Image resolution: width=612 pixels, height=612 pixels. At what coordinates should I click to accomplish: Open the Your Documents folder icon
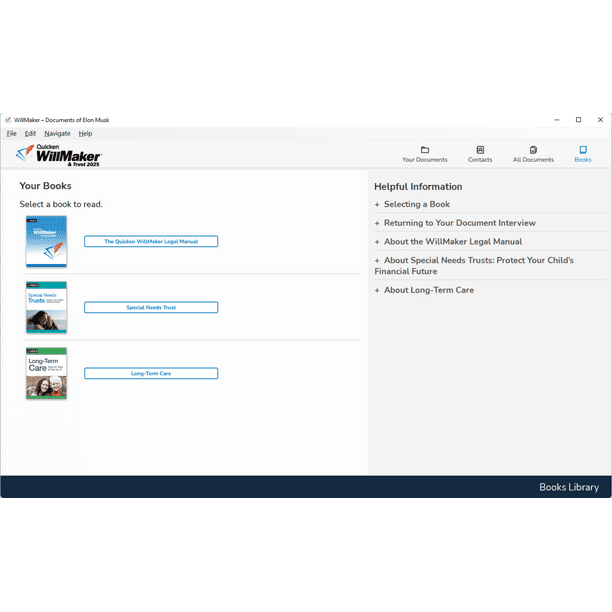point(424,150)
